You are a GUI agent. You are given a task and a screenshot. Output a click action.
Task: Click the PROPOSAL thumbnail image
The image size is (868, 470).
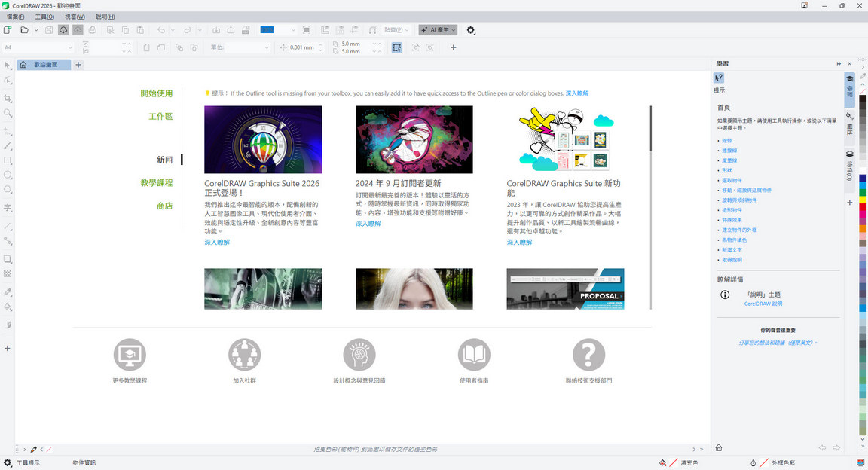pyautogui.click(x=564, y=289)
